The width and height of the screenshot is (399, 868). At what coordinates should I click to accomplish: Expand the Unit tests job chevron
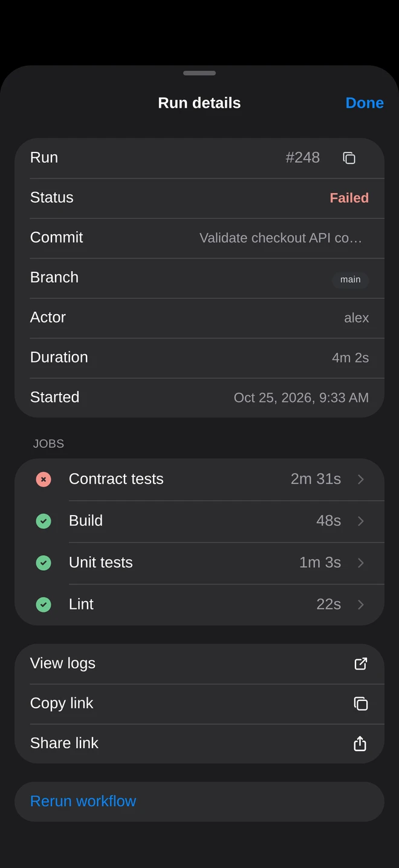click(361, 563)
